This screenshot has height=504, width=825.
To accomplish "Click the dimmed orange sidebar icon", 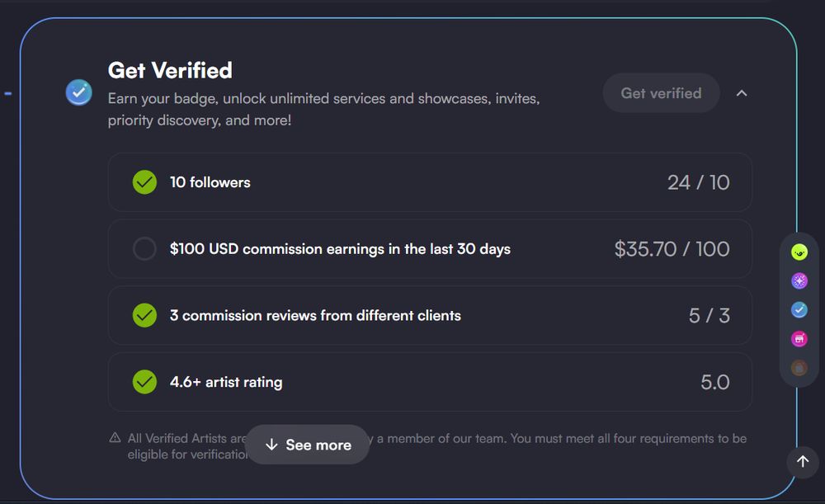I will pyautogui.click(x=799, y=368).
